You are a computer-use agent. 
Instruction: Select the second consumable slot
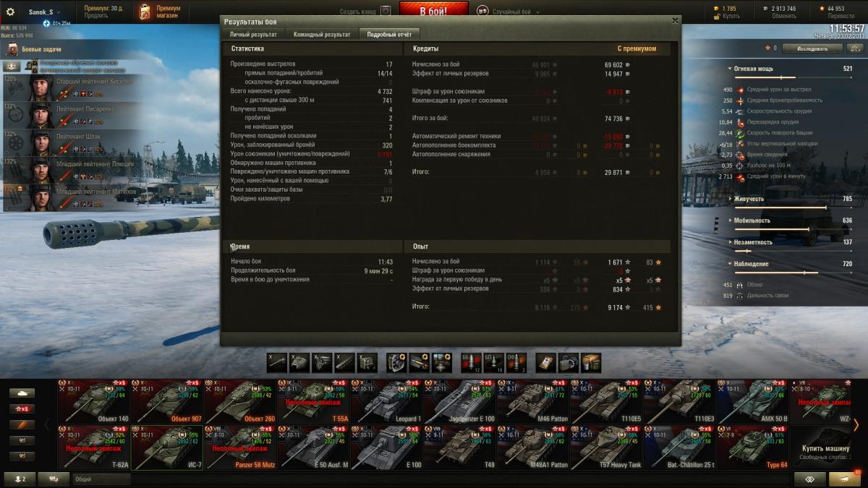click(569, 362)
